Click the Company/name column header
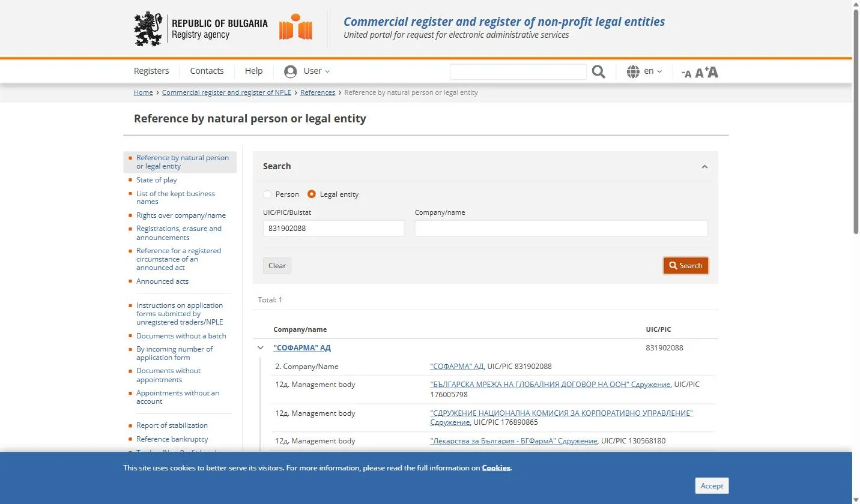Image resolution: width=860 pixels, height=504 pixels. [x=300, y=329]
